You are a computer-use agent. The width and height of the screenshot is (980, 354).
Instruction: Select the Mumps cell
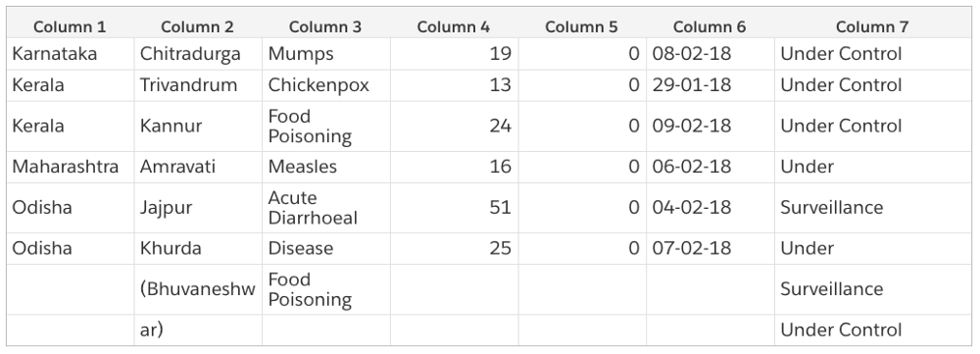(x=326, y=54)
